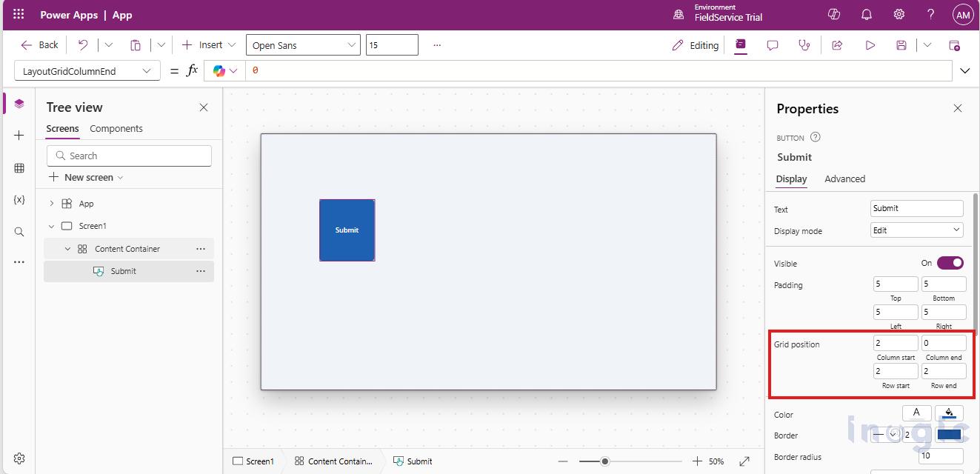
Task: Save the app
Action: [901, 44]
